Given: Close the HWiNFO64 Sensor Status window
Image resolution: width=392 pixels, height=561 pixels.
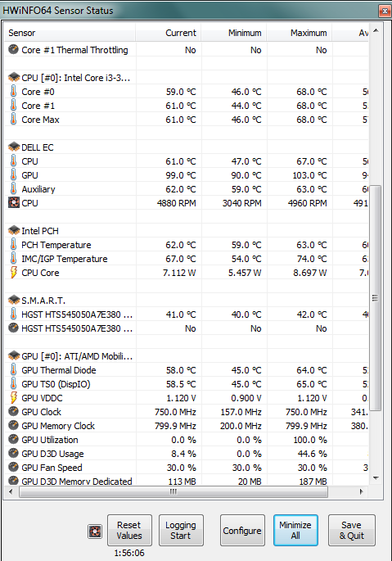Looking at the screenshot, I should tap(385, 11).
